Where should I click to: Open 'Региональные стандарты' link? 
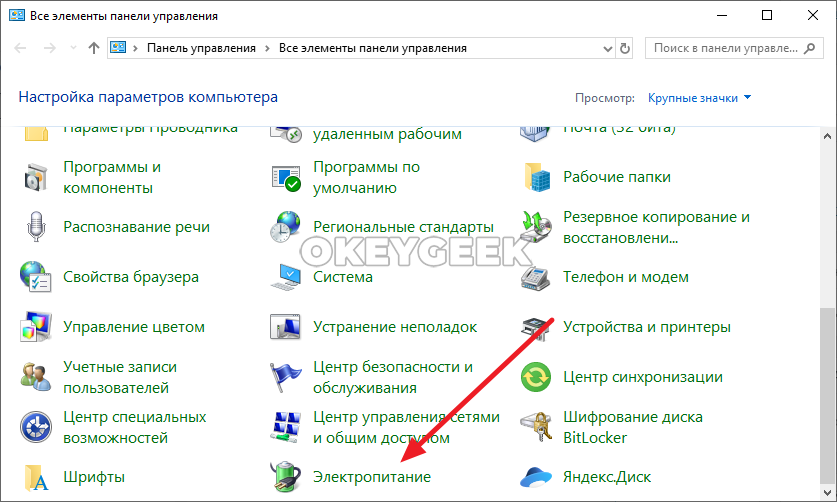tap(403, 226)
